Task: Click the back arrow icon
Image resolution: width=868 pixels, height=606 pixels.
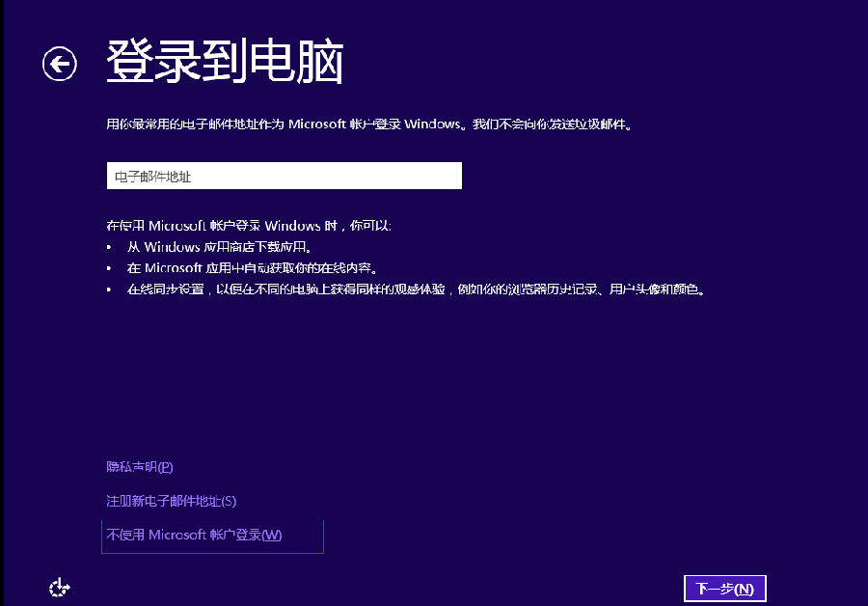Action: pyautogui.click(x=59, y=64)
